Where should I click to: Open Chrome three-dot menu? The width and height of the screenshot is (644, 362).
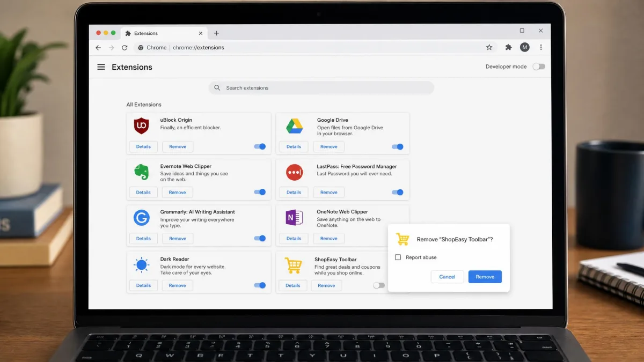click(x=541, y=47)
